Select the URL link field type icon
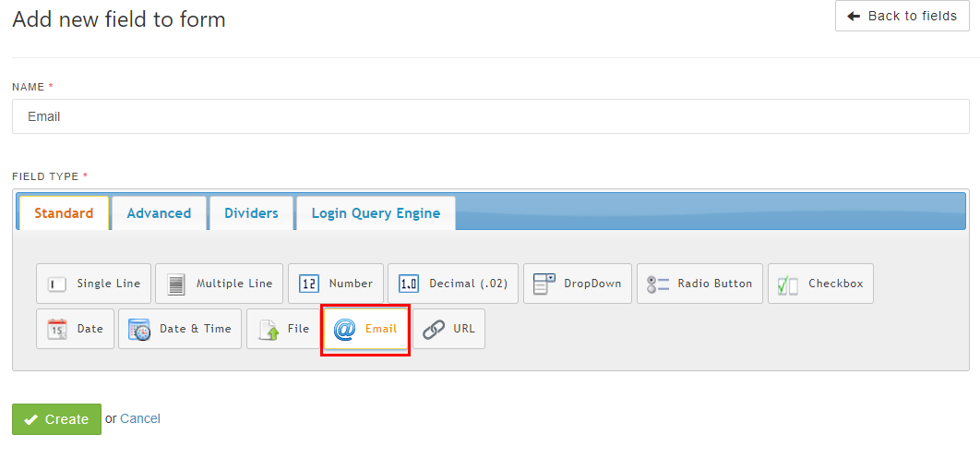 pyautogui.click(x=434, y=329)
